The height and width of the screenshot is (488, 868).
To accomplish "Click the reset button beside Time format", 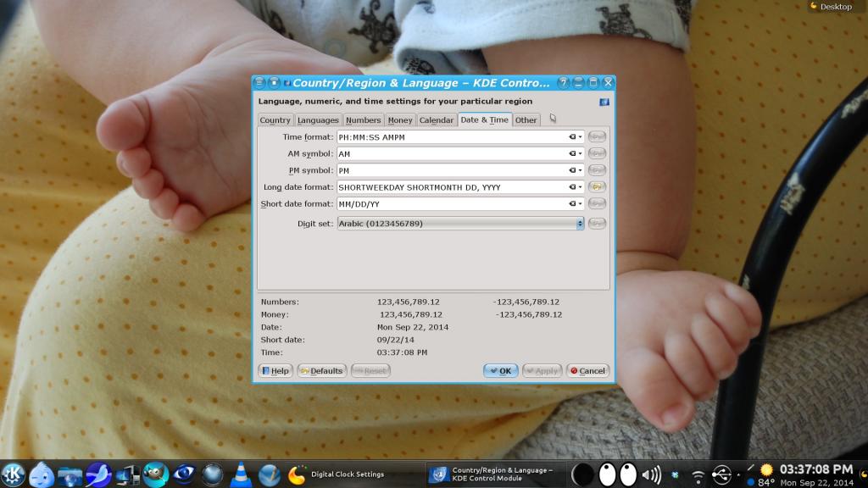I will coord(598,136).
